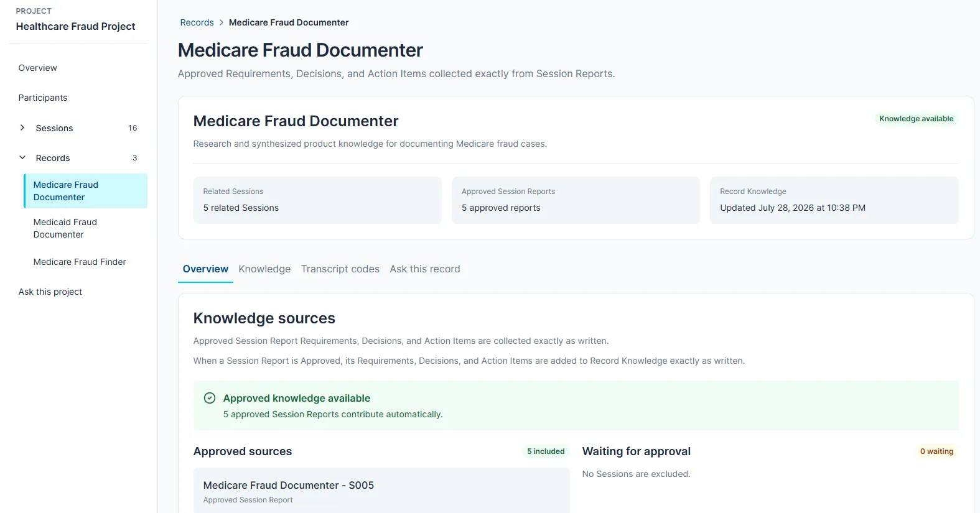Image resolution: width=980 pixels, height=513 pixels.
Task: Click the No Sessions are excluded text
Action: click(637, 474)
